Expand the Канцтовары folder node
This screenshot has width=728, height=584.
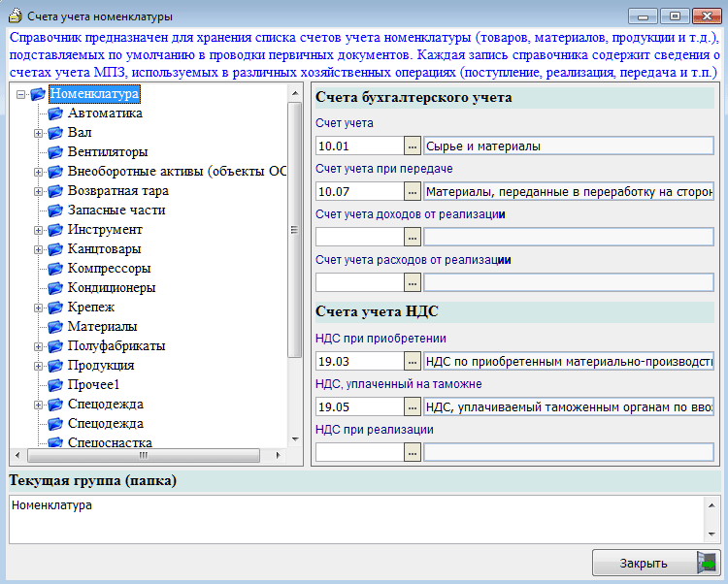[38, 249]
